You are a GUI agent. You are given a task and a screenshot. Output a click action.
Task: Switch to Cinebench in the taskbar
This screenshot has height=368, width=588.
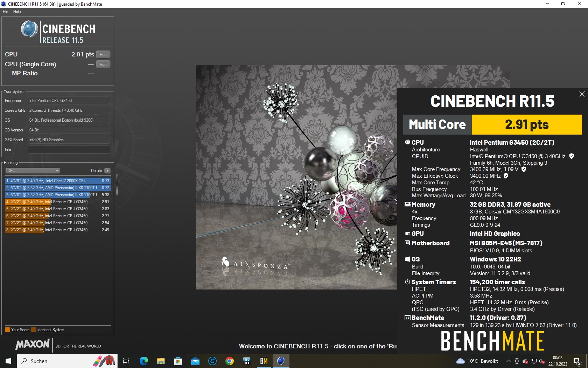(281, 361)
